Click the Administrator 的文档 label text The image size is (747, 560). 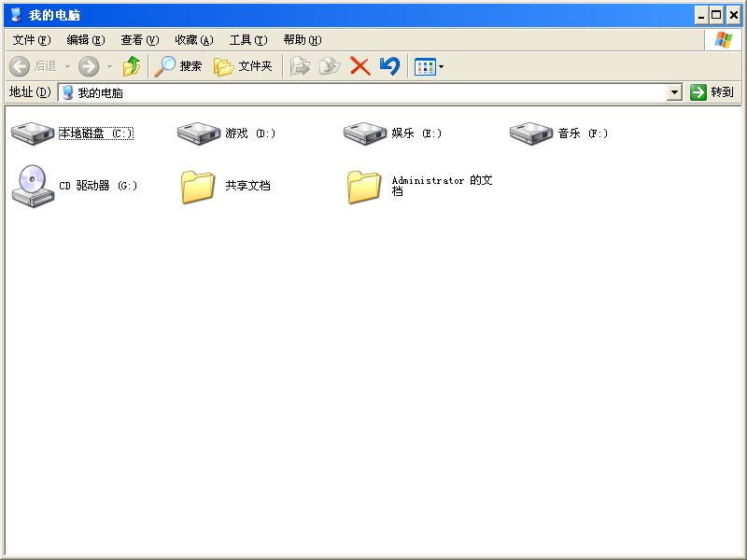coord(442,185)
